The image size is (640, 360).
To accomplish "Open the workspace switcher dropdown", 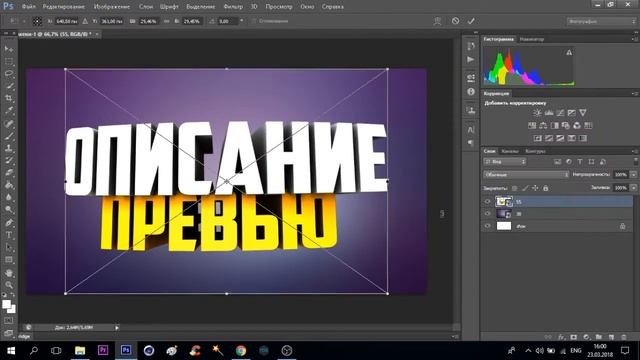I will tap(601, 21).
